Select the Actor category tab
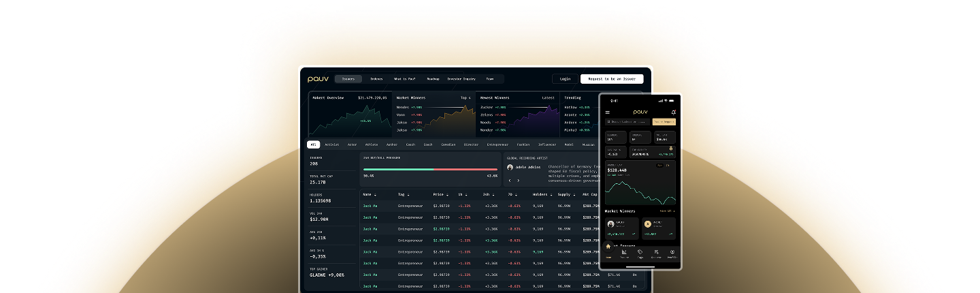Image resolution: width=980 pixels, height=293 pixels. point(353,144)
